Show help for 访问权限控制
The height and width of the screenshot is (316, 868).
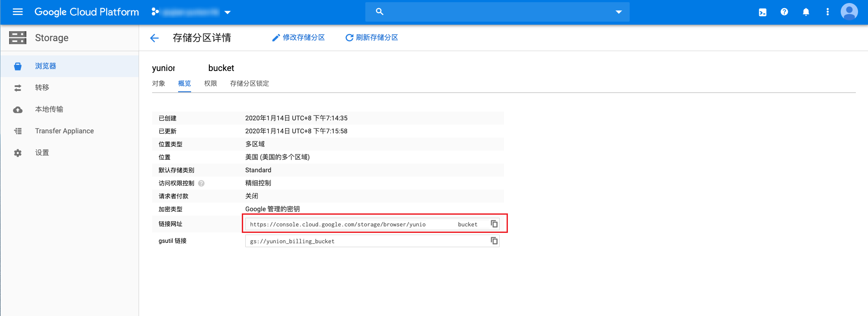pos(202,184)
